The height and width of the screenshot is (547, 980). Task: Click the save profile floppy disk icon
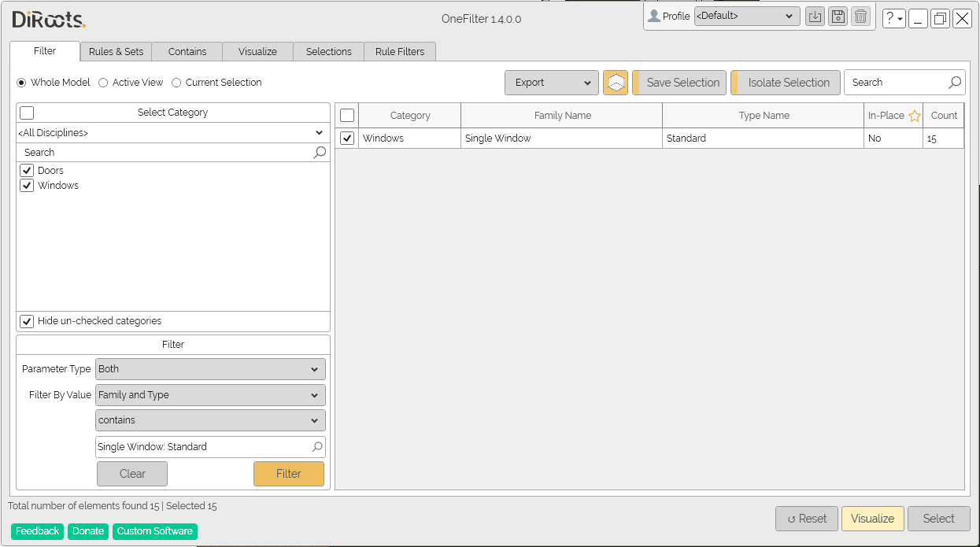point(838,16)
